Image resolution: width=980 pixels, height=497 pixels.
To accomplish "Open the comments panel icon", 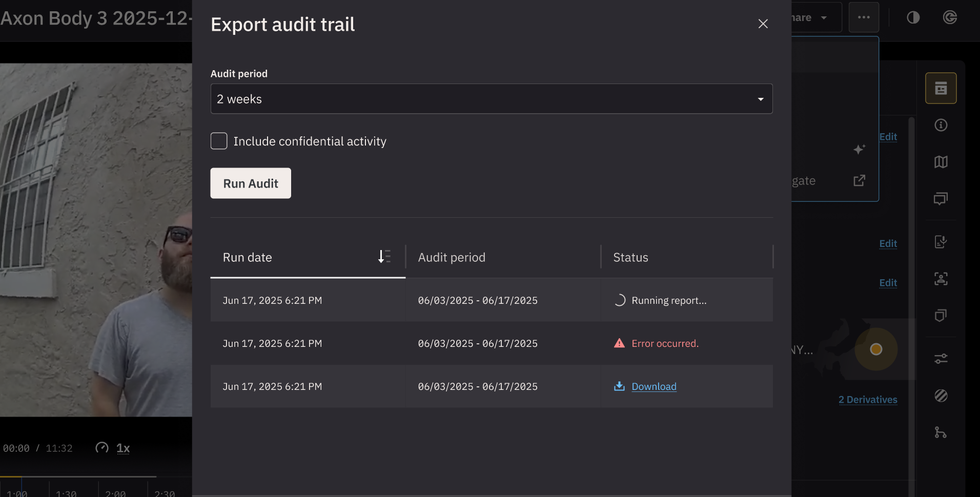I will click(941, 199).
